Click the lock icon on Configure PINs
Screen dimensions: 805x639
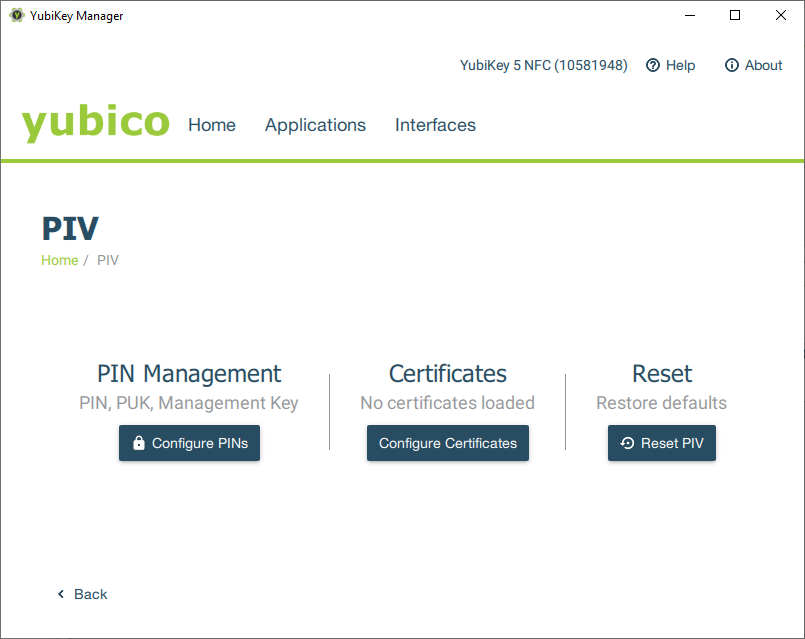tap(139, 442)
